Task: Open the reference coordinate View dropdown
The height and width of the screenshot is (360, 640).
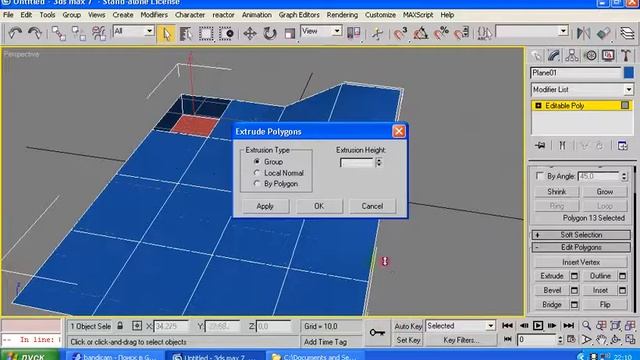Action: point(337,31)
